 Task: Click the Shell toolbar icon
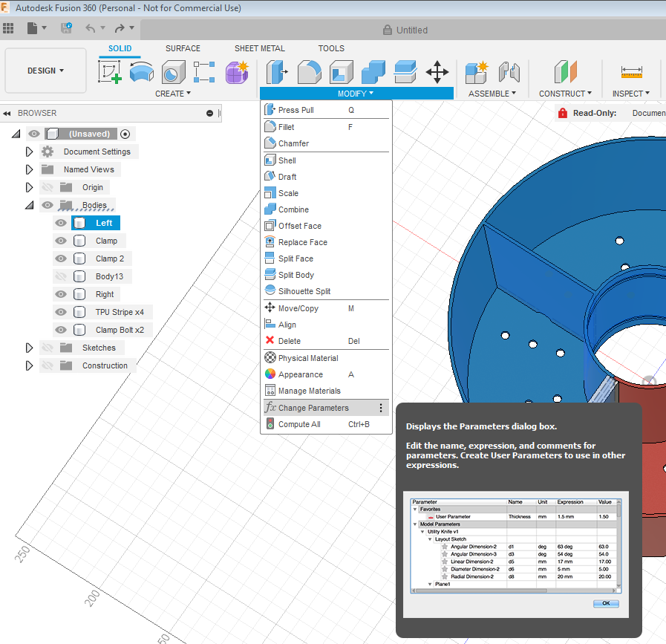pos(342,71)
